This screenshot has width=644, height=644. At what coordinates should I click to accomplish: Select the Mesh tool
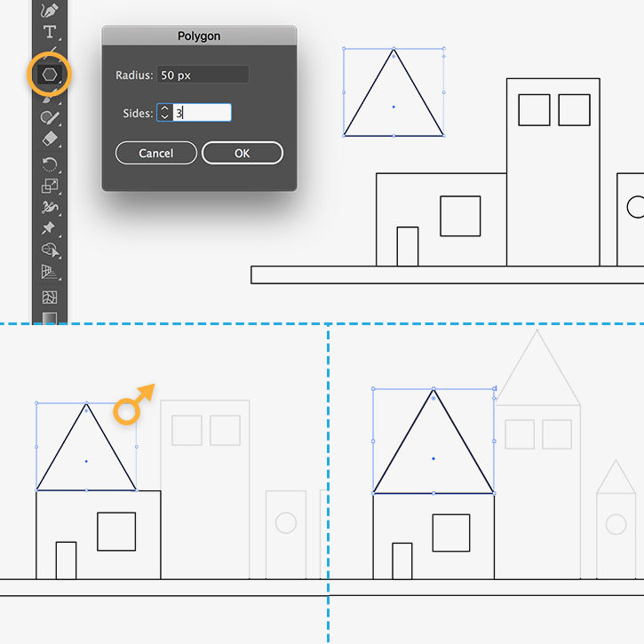coord(49,297)
